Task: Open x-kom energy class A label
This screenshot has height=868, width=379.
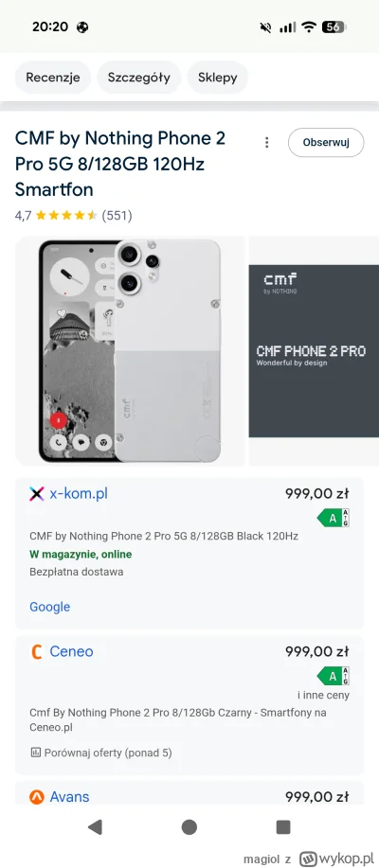Action: 333,518
